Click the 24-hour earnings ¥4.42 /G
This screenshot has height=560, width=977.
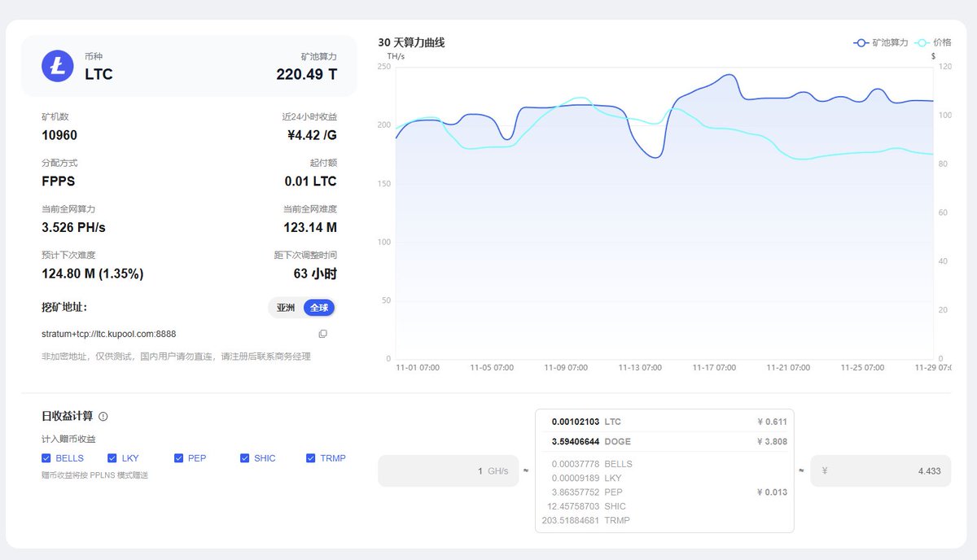click(x=313, y=135)
